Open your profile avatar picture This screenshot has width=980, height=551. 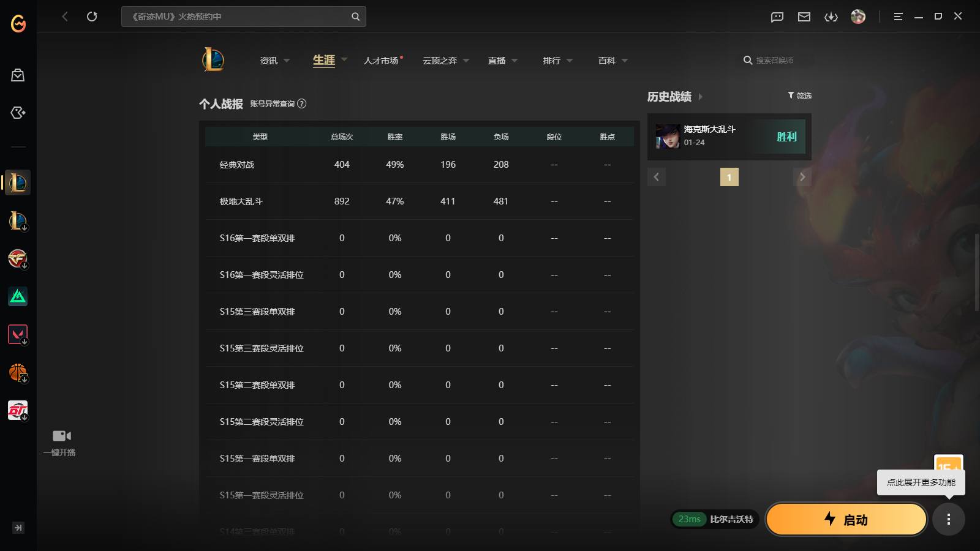[859, 17]
